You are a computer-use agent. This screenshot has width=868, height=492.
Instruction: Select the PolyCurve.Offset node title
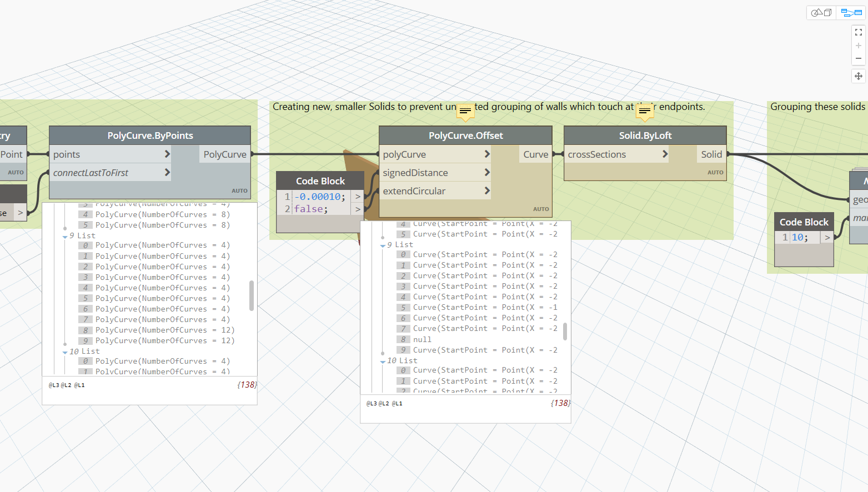click(465, 135)
